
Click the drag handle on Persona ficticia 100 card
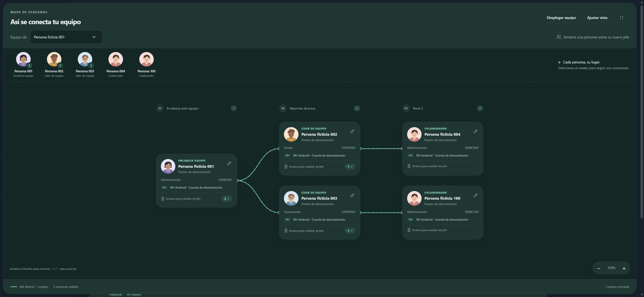[x=409, y=230]
